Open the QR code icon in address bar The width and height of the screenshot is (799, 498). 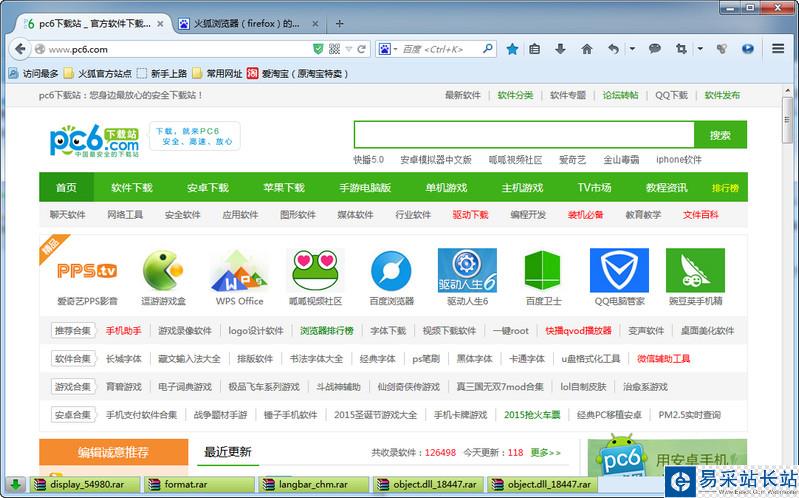334,49
